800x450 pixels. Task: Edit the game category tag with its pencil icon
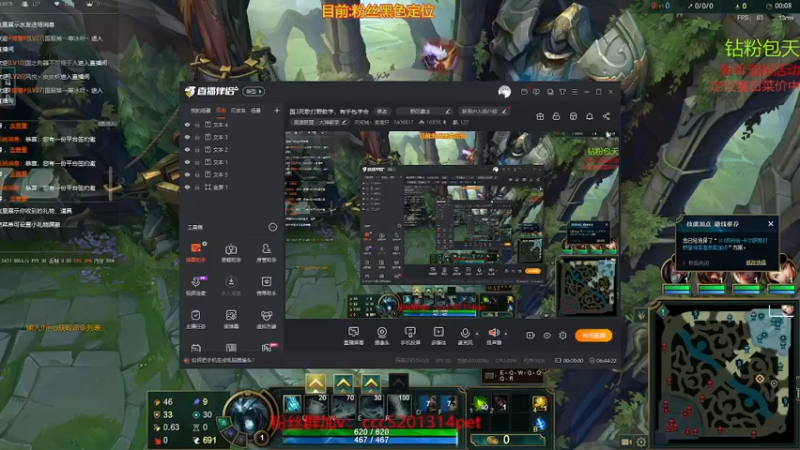tap(344, 122)
